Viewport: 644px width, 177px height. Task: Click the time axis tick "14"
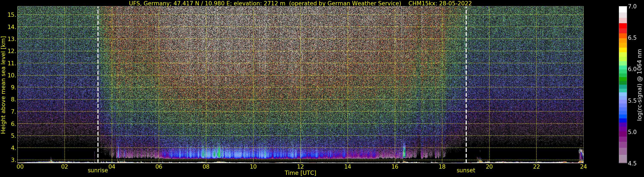[x=347, y=167]
